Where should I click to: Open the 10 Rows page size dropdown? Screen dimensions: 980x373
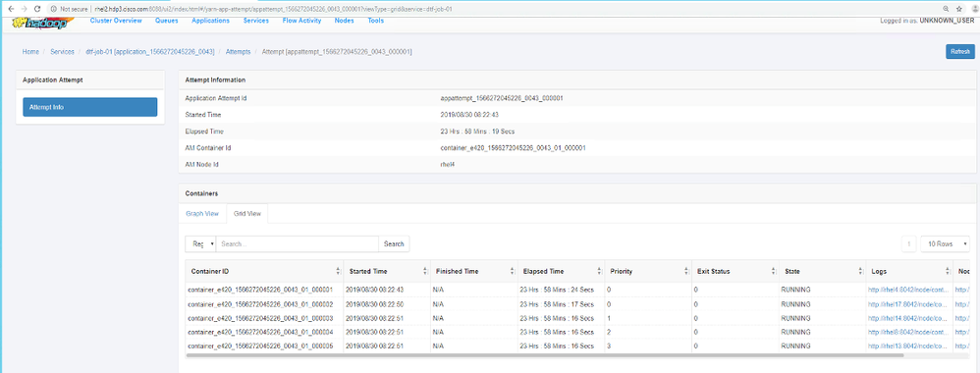pyautogui.click(x=945, y=243)
